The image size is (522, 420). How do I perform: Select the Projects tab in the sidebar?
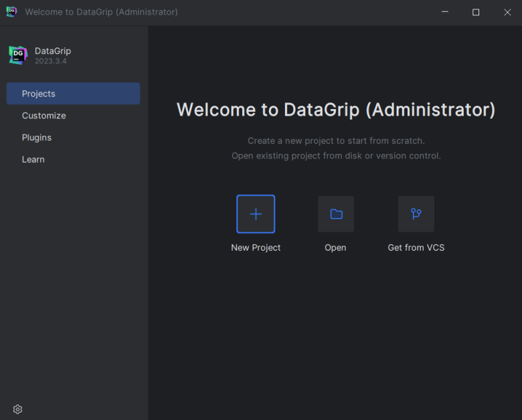pyautogui.click(x=73, y=94)
